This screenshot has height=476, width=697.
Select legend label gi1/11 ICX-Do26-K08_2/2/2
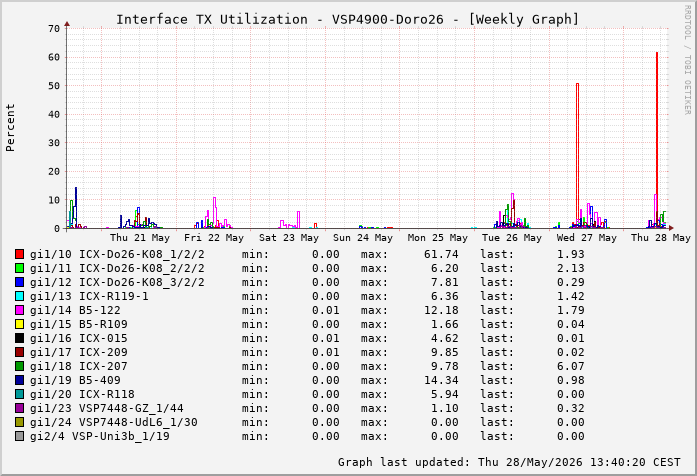tap(117, 268)
